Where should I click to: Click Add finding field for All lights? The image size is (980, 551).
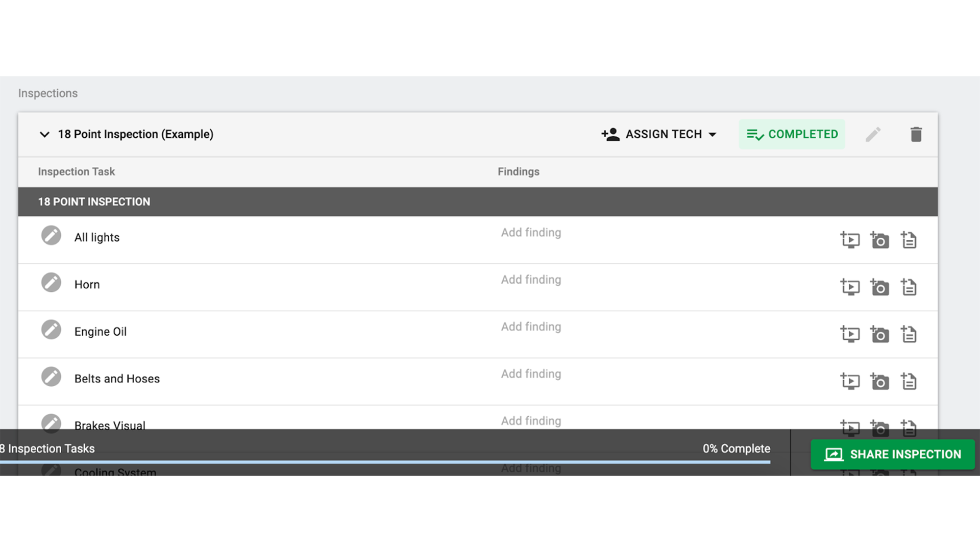[x=531, y=233]
